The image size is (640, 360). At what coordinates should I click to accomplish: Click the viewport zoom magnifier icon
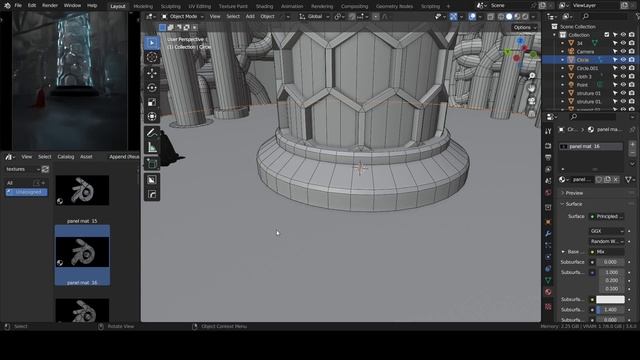531,76
